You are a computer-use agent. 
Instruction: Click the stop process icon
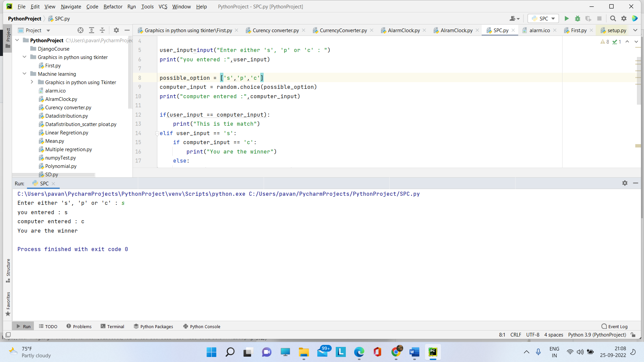pyautogui.click(x=599, y=18)
